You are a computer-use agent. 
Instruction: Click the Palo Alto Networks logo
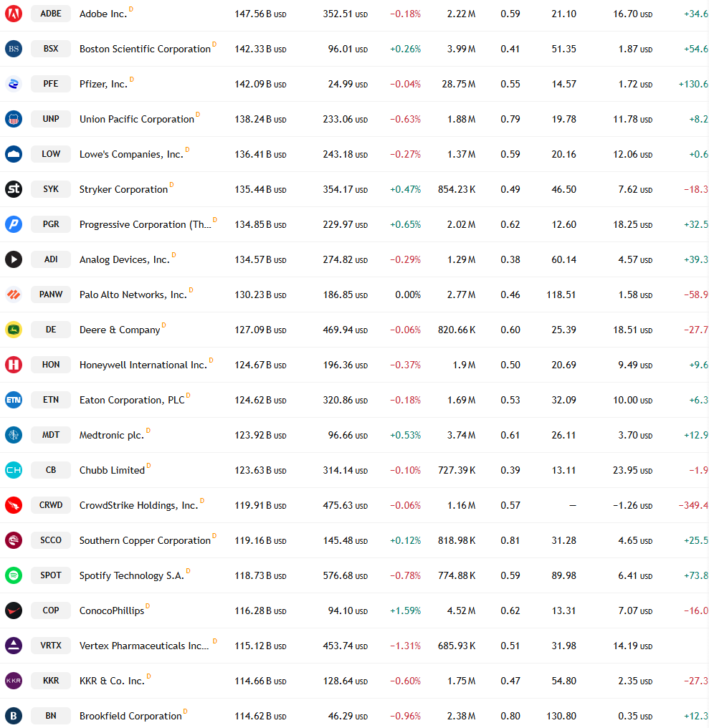coord(14,294)
